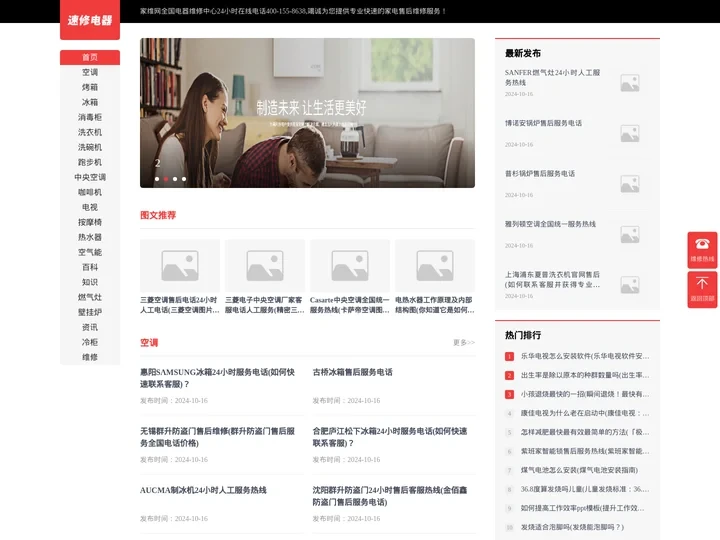Click image placeholder above Casarte中央空调
This screenshot has height=540, width=720.
(x=350, y=265)
